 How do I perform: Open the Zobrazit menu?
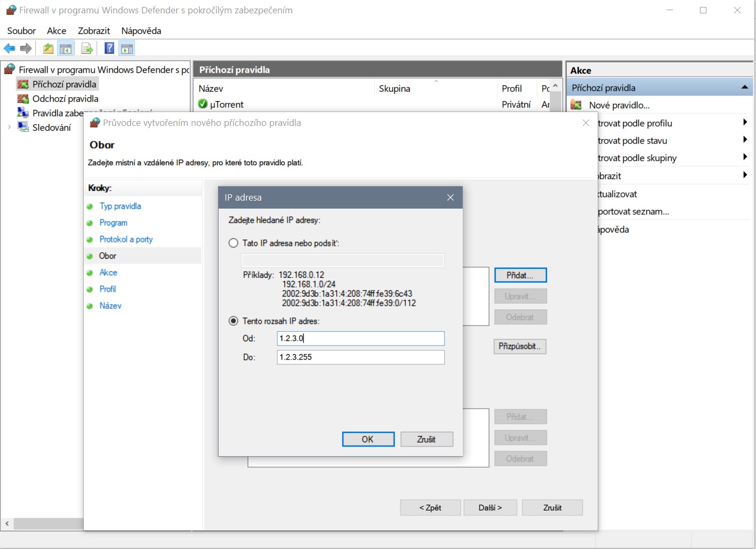pos(94,31)
